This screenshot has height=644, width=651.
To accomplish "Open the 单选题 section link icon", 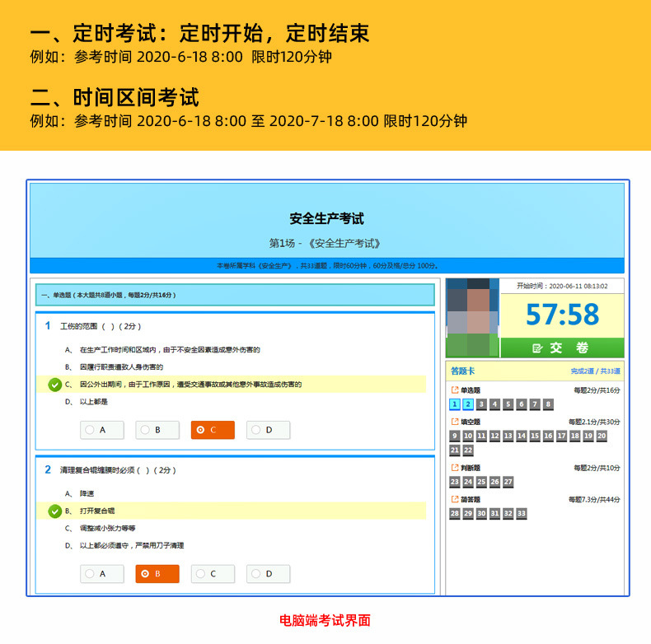I will pos(455,390).
